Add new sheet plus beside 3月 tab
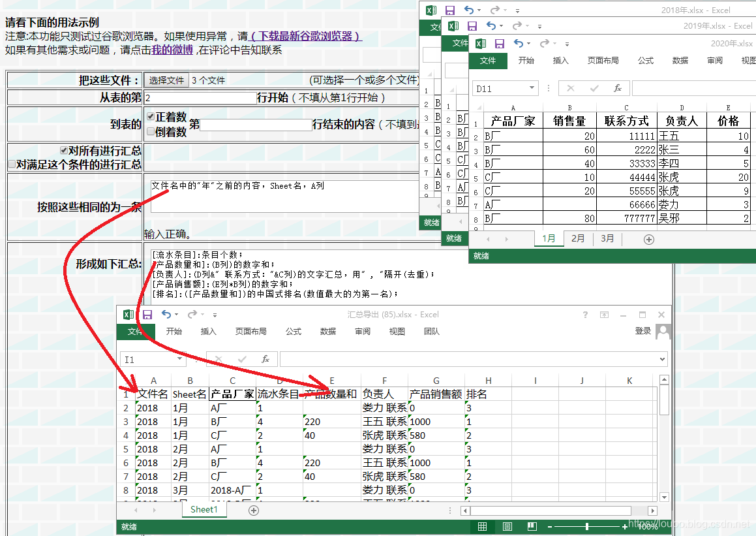Screen dimensions: 756x536 tap(649, 240)
